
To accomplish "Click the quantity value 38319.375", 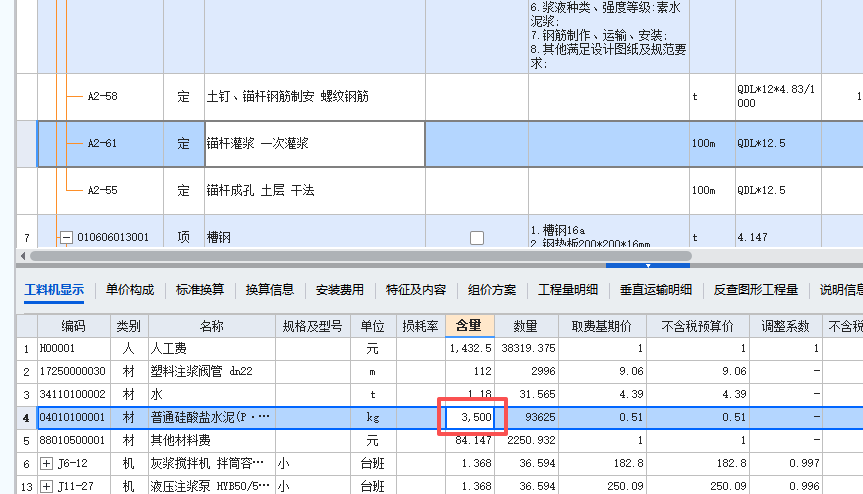I will (x=528, y=348).
